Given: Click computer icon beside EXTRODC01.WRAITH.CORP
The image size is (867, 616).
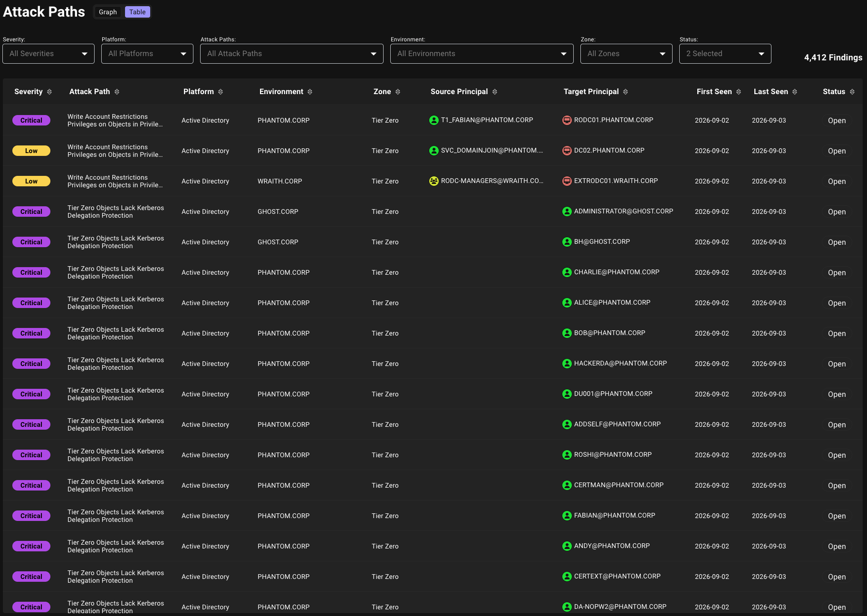Looking at the screenshot, I should (x=567, y=181).
